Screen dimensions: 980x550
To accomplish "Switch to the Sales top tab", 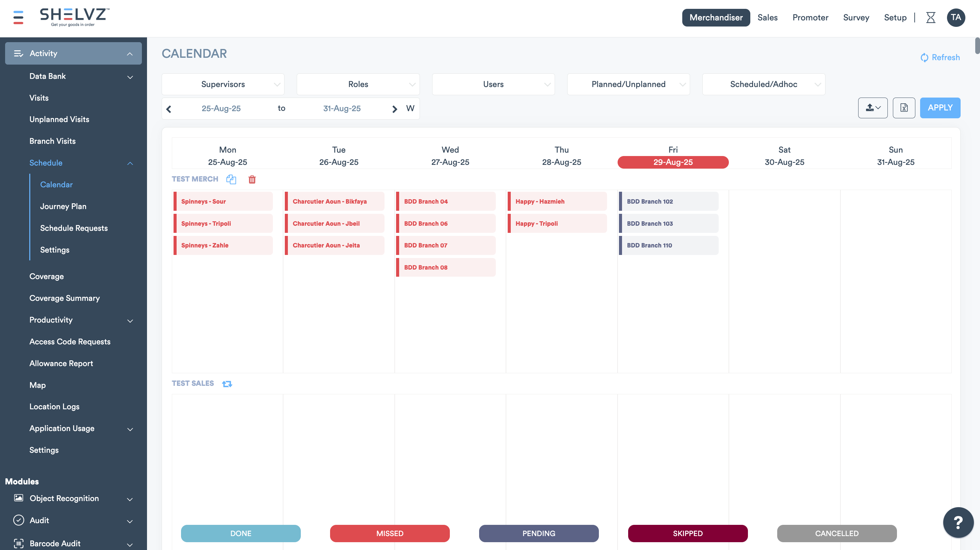I will tap(767, 17).
